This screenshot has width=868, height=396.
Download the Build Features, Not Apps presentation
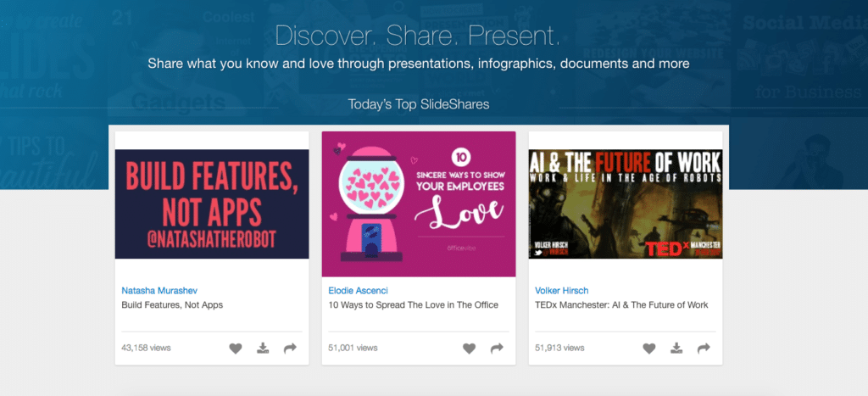263,348
